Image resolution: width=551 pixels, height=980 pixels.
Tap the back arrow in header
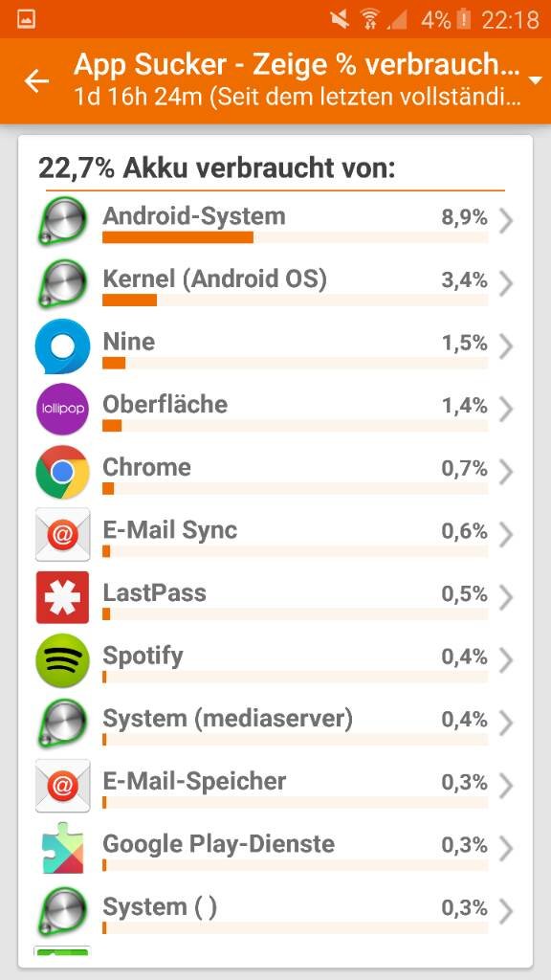[x=36, y=81]
